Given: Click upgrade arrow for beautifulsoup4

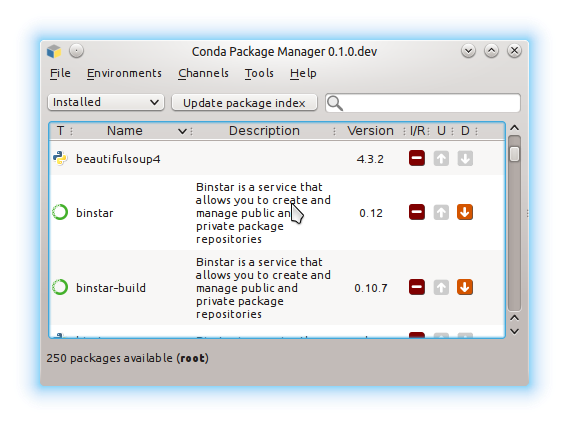Looking at the screenshot, I should tap(441, 159).
